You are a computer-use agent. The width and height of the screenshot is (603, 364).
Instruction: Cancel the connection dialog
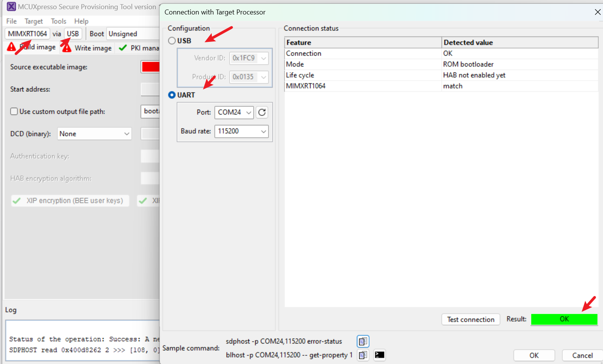click(582, 355)
